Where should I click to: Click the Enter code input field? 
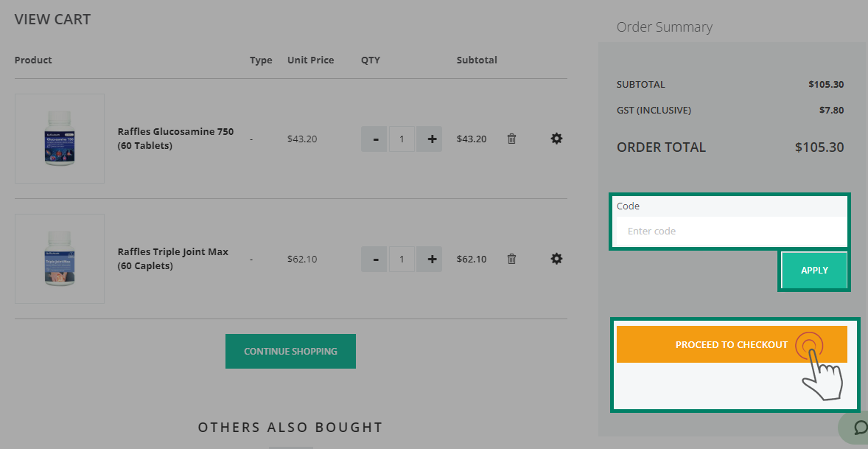[729, 231]
